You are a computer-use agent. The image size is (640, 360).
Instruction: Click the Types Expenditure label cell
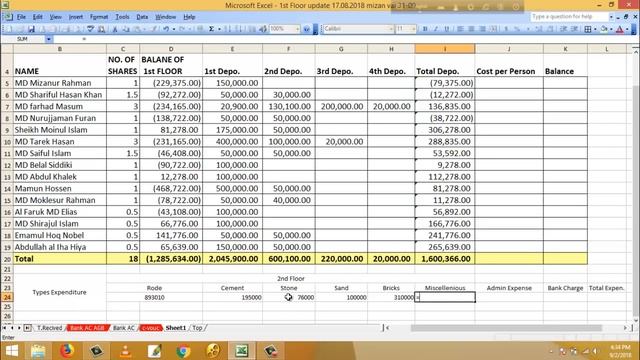coord(60,292)
